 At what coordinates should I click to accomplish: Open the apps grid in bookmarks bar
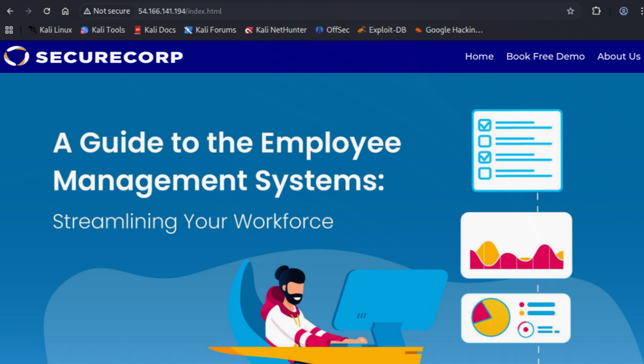pyautogui.click(x=9, y=30)
